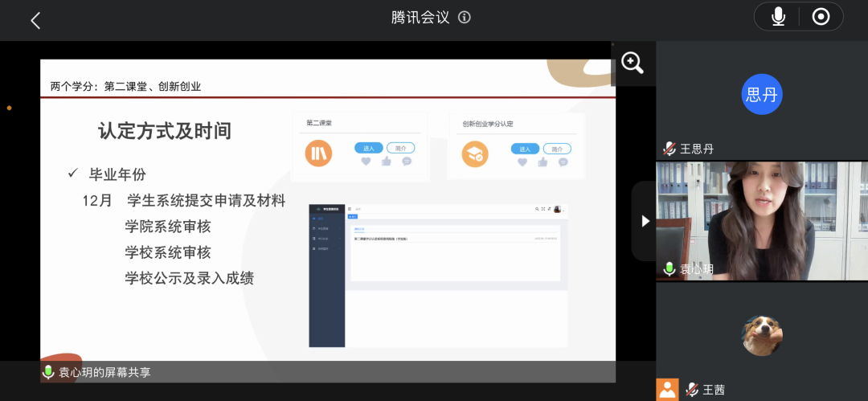Click 进入 on 创新创业学分认定 card
The height and width of the screenshot is (401, 868).
(526, 149)
